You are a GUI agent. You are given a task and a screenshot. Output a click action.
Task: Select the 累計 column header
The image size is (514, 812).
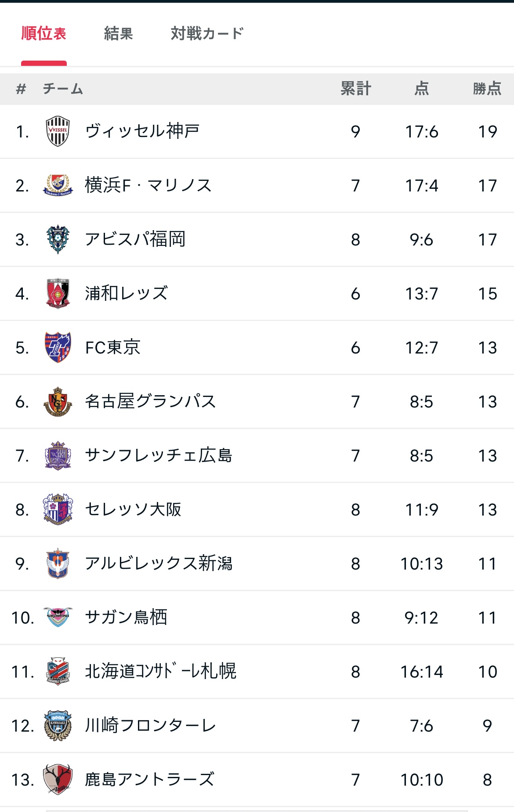pyautogui.click(x=356, y=89)
